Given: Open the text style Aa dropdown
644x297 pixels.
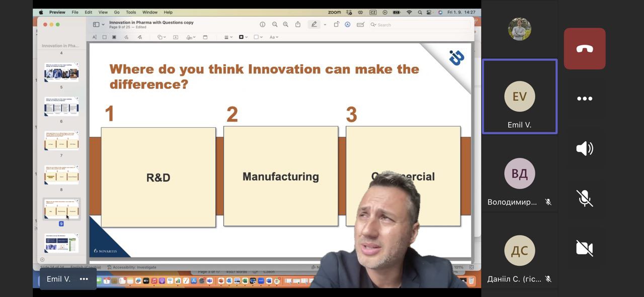Looking at the screenshot, I should pos(274,37).
